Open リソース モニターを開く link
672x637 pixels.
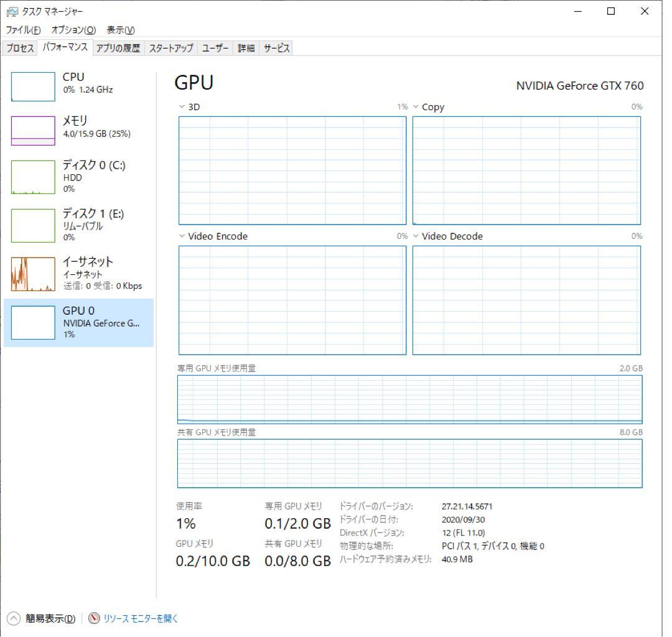coord(138,619)
